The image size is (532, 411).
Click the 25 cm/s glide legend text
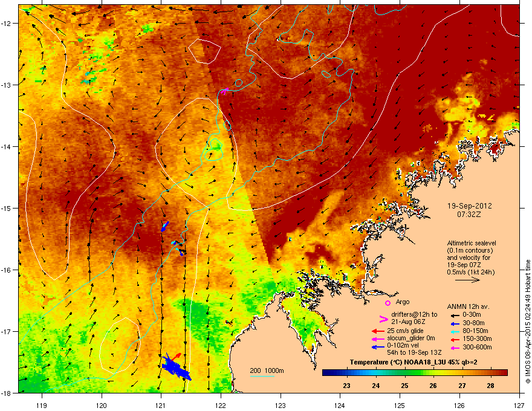point(405,331)
